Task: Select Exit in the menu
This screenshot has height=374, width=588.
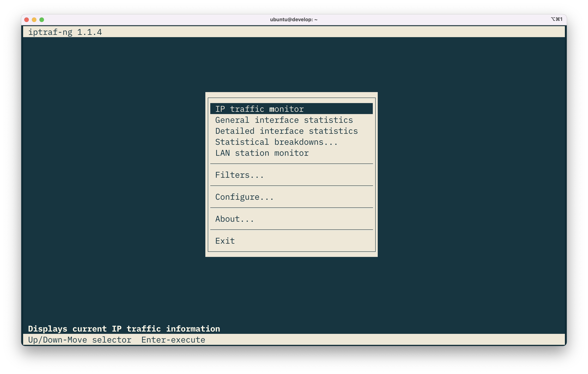Action: [x=225, y=241]
